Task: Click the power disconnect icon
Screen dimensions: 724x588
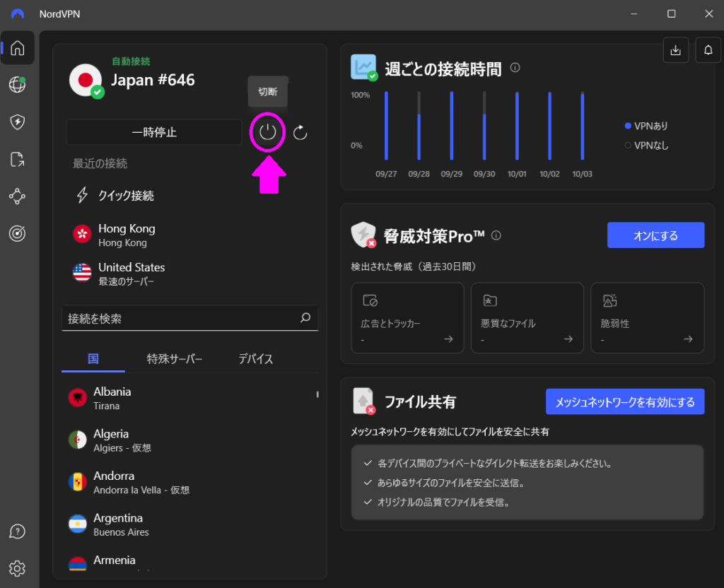Action: 268,132
